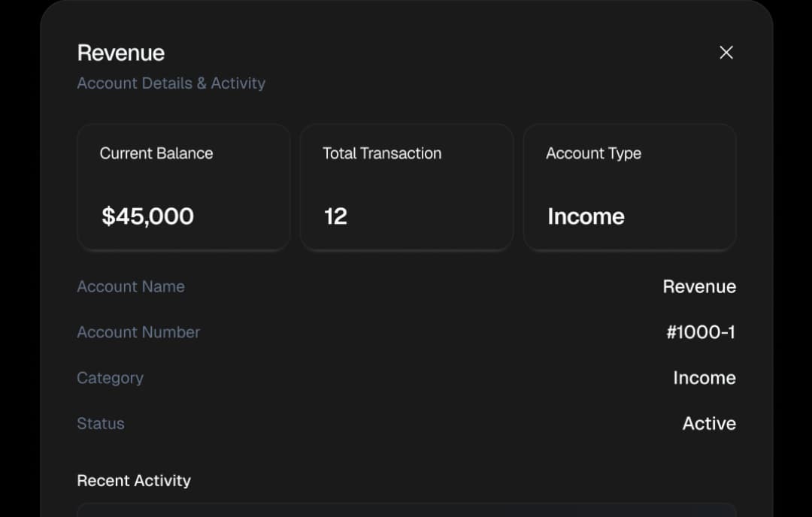812x517 pixels.
Task: Select the Active status value
Action: point(708,424)
